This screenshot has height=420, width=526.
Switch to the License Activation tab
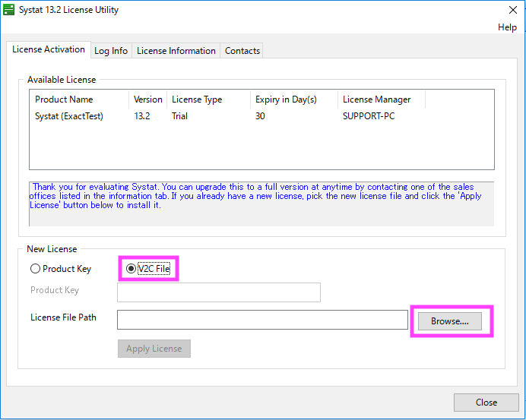49,49
